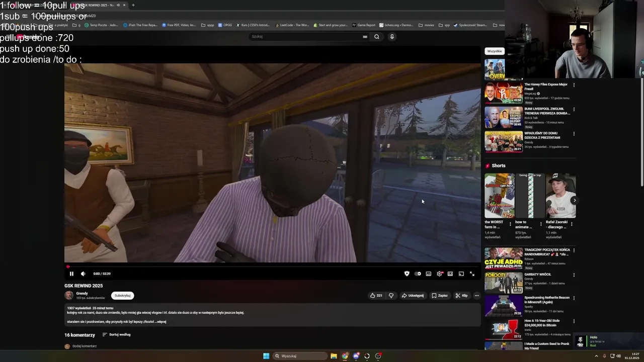Dislike the video with thumbs down
This screenshot has width=644, height=362.
point(391,296)
